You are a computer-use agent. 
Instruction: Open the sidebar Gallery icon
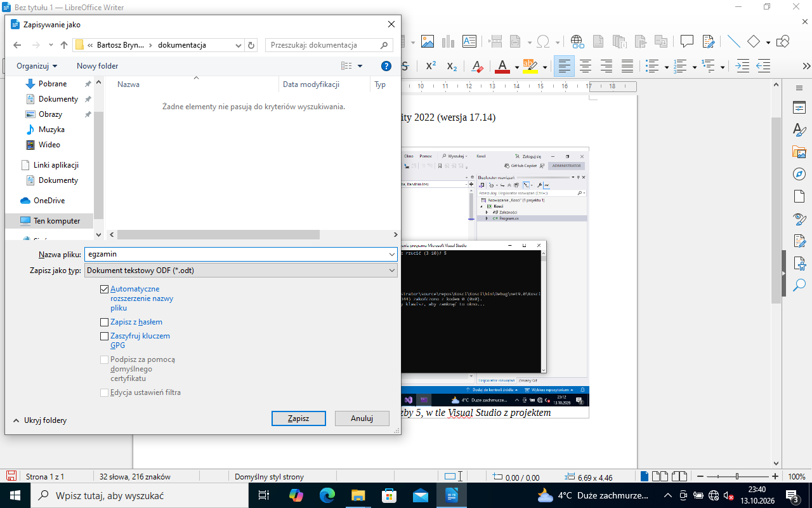coord(799,152)
